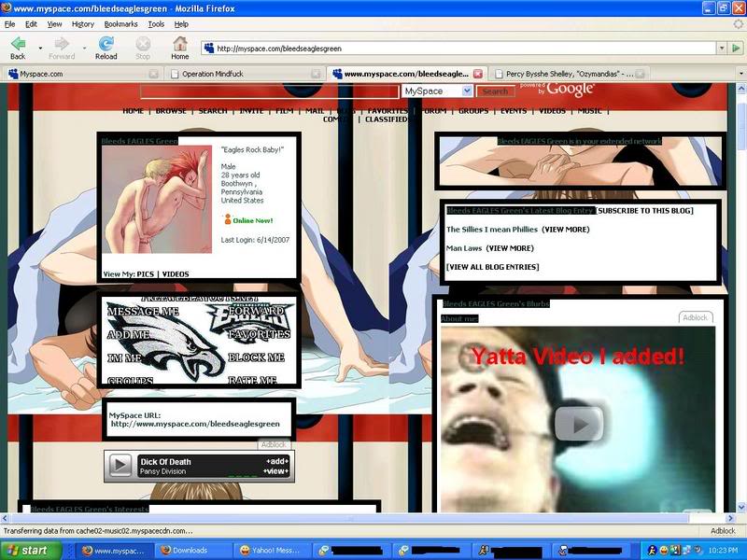Open the tab list dropdown arrow
Image resolution: width=747 pixels, height=560 pixels.
(740, 74)
